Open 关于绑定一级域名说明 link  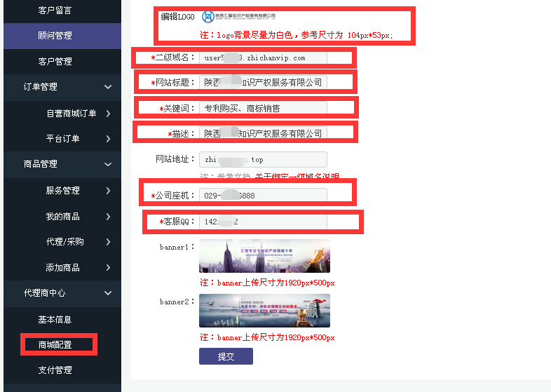[x=297, y=176]
